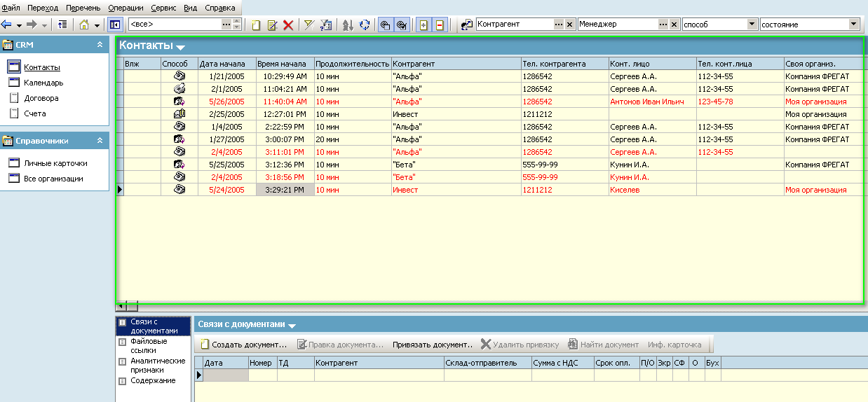
Task: Click the horizontal scrollbar left arrow
Action: tap(121, 306)
